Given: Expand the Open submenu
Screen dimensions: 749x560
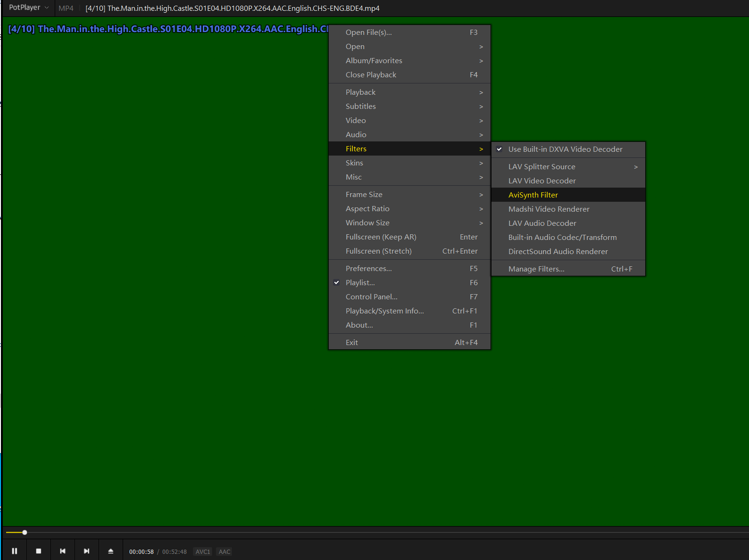Looking at the screenshot, I should tap(409, 47).
